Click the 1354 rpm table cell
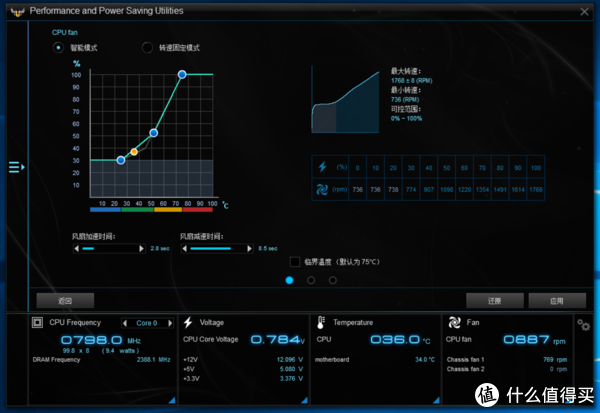The height and width of the screenshot is (413, 600). (482, 189)
